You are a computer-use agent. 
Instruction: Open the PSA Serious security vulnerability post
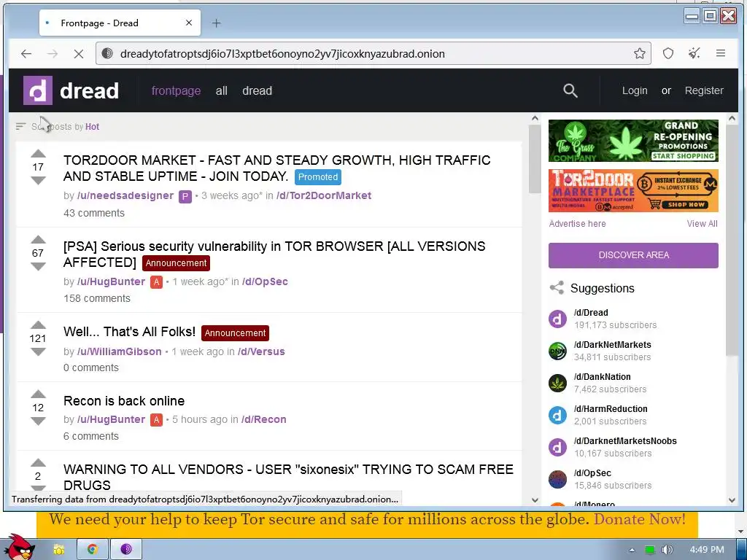point(274,254)
